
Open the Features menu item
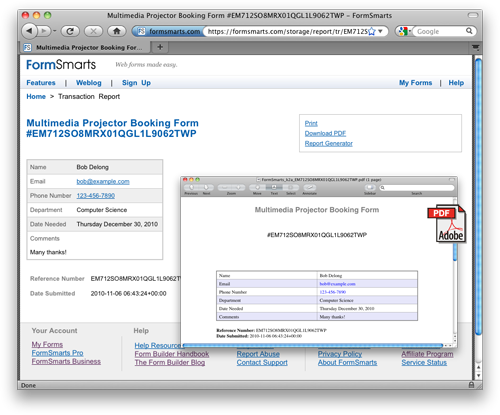(x=41, y=83)
